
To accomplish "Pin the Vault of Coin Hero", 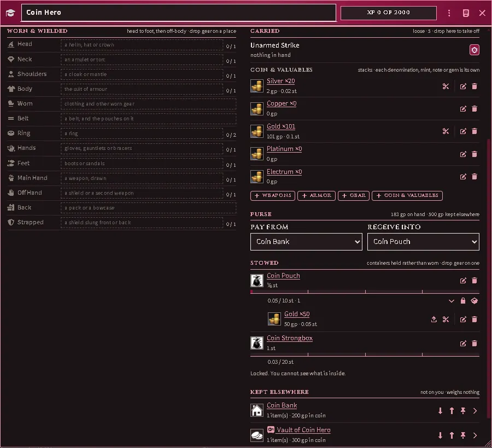I will click(x=463, y=435).
